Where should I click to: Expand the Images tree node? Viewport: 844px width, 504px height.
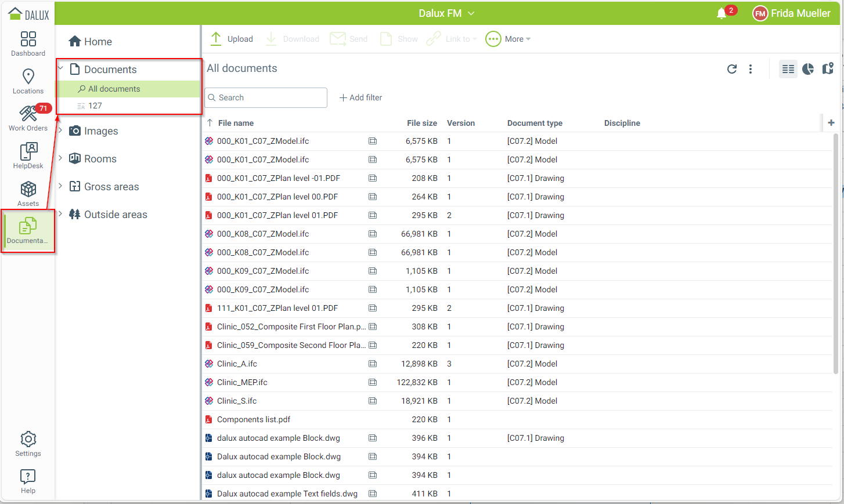tap(60, 130)
